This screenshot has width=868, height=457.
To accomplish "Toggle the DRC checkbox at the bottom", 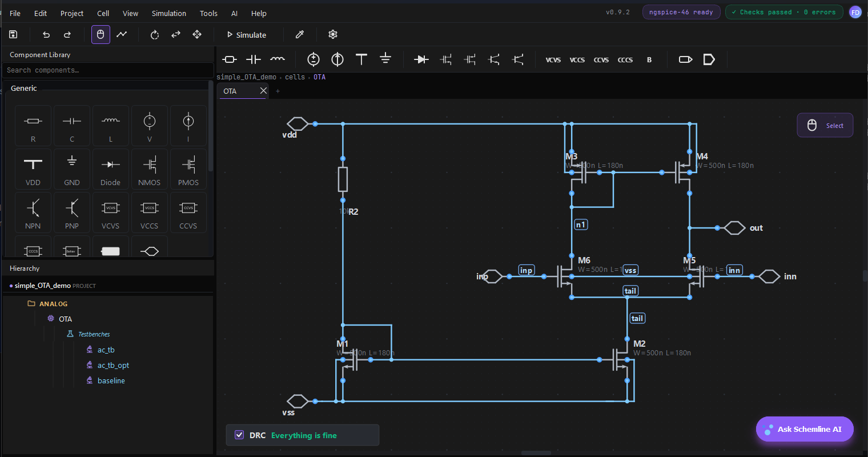I will coord(239,435).
